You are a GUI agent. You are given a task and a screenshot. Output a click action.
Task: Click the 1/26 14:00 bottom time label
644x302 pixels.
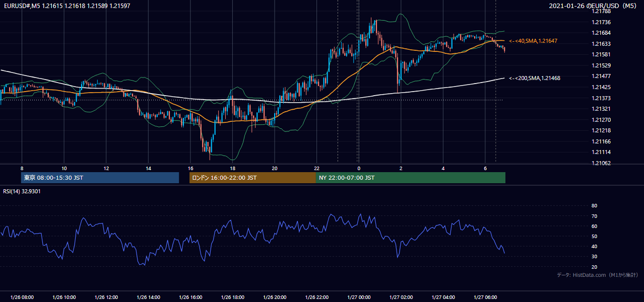[148, 297]
